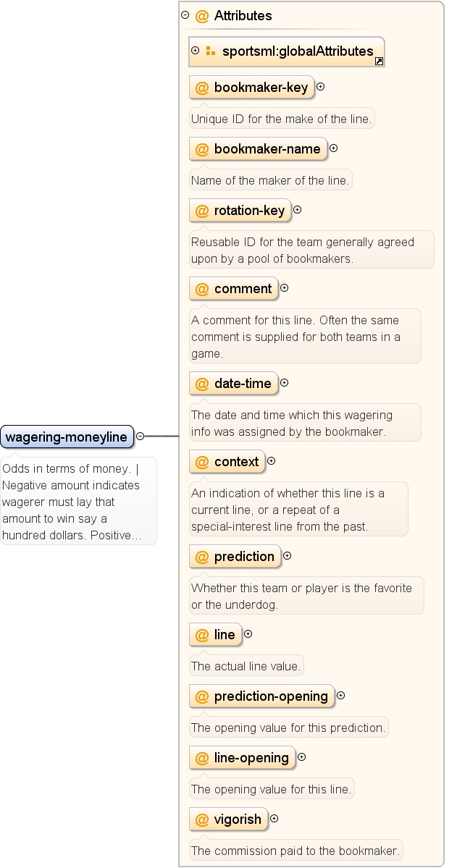457x868 pixels.
Task: Expand the context attribute plus icon
Action: (x=271, y=460)
